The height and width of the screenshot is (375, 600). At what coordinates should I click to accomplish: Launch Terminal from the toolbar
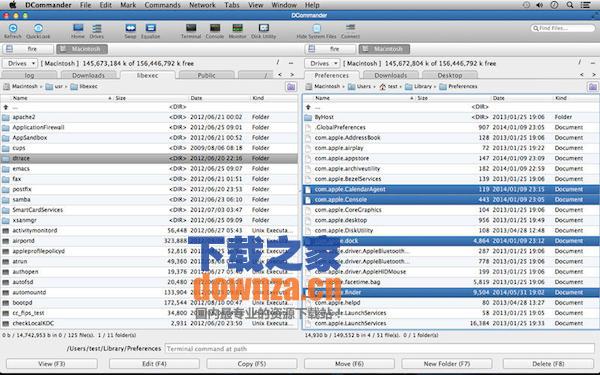pos(191,31)
